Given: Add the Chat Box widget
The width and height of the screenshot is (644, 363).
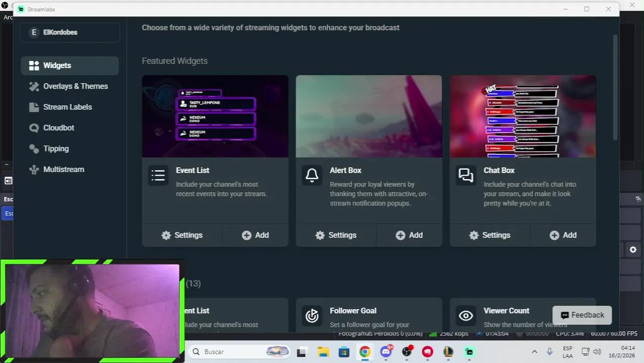Looking at the screenshot, I should pyautogui.click(x=563, y=235).
